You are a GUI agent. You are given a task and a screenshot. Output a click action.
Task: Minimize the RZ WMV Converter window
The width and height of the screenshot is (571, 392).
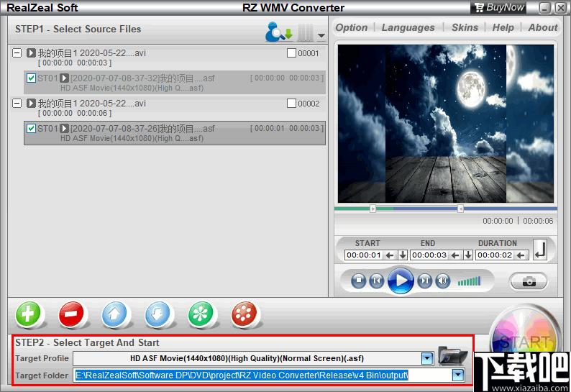tap(544, 8)
